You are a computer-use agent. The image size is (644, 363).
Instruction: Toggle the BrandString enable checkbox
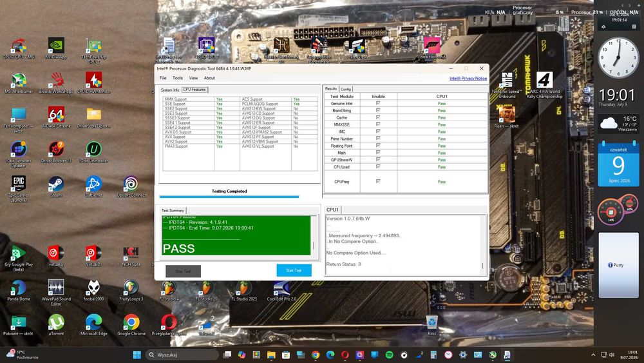pos(378,110)
